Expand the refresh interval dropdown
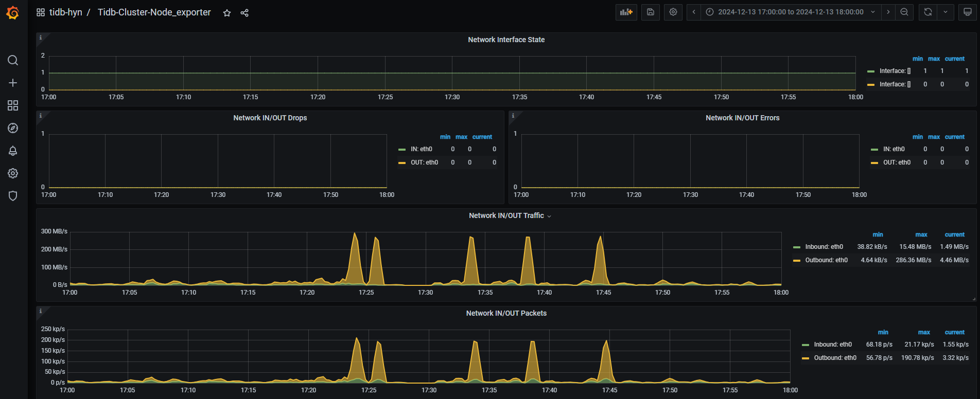 (x=946, y=12)
